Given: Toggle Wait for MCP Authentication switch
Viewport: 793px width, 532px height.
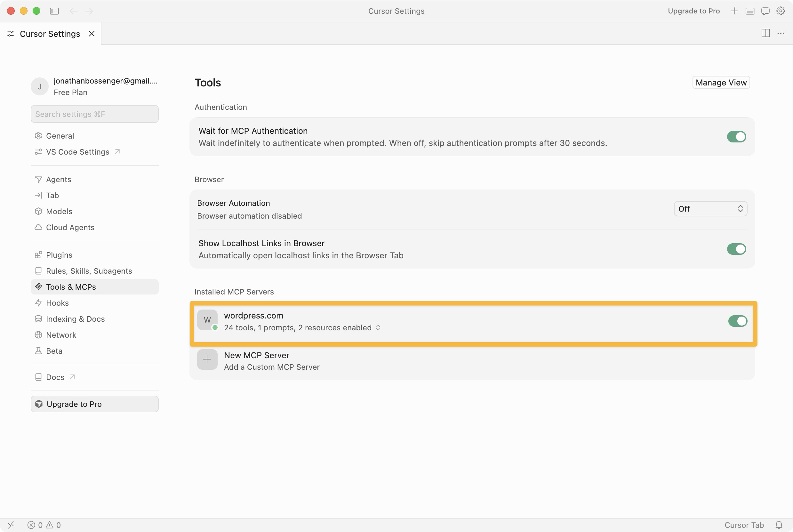Looking at the screenshot, I should (736, 137).
